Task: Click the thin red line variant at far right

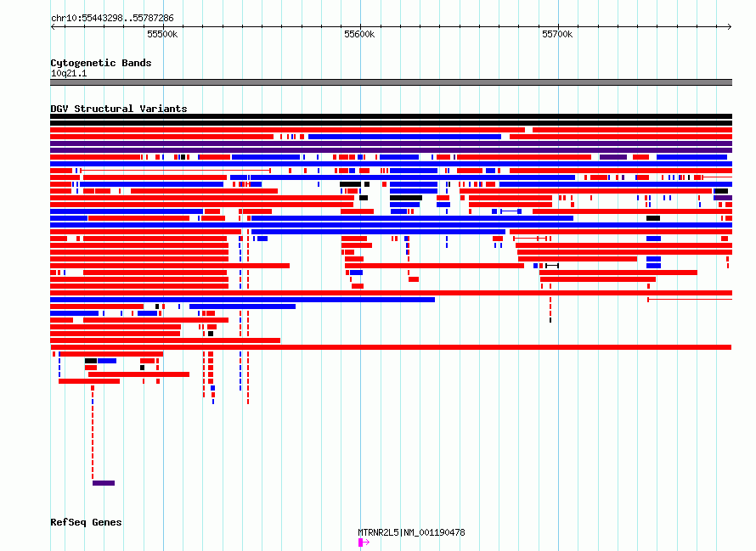Action: click(690, 300)
